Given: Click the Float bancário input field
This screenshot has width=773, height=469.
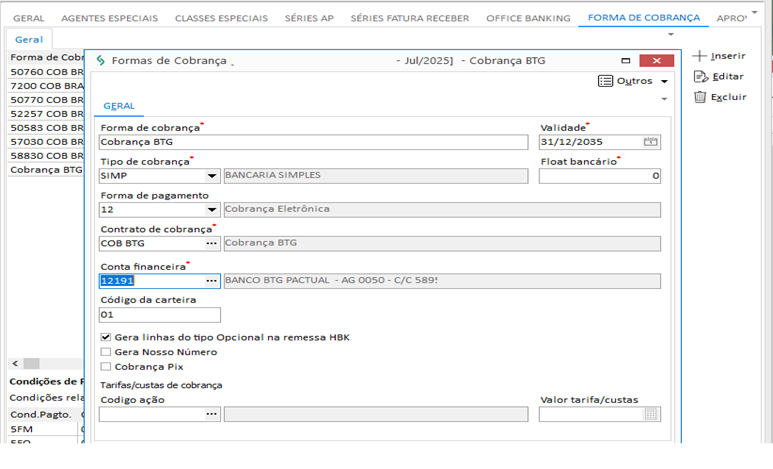Looking at the screenshot, I should coord(599,176).
